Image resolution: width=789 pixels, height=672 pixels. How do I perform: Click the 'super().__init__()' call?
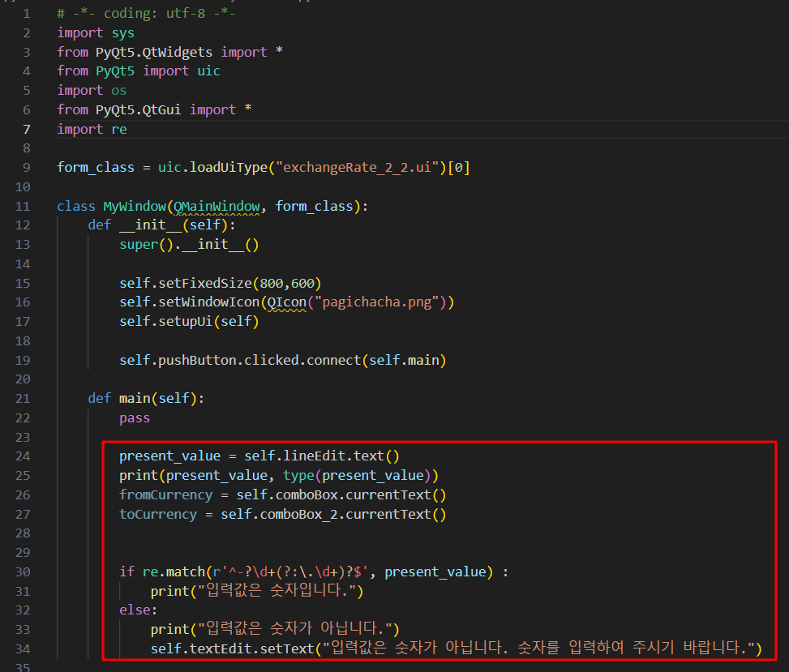pos(189,245)
